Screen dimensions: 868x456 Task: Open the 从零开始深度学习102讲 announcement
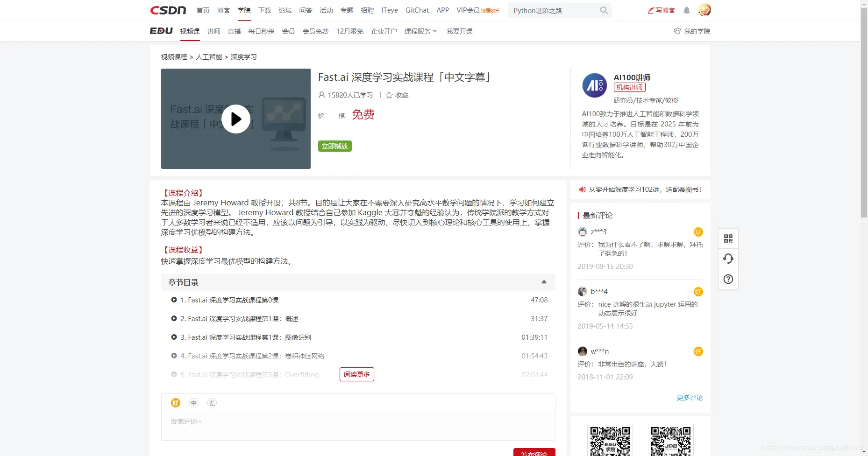click(x=645, y=189)
